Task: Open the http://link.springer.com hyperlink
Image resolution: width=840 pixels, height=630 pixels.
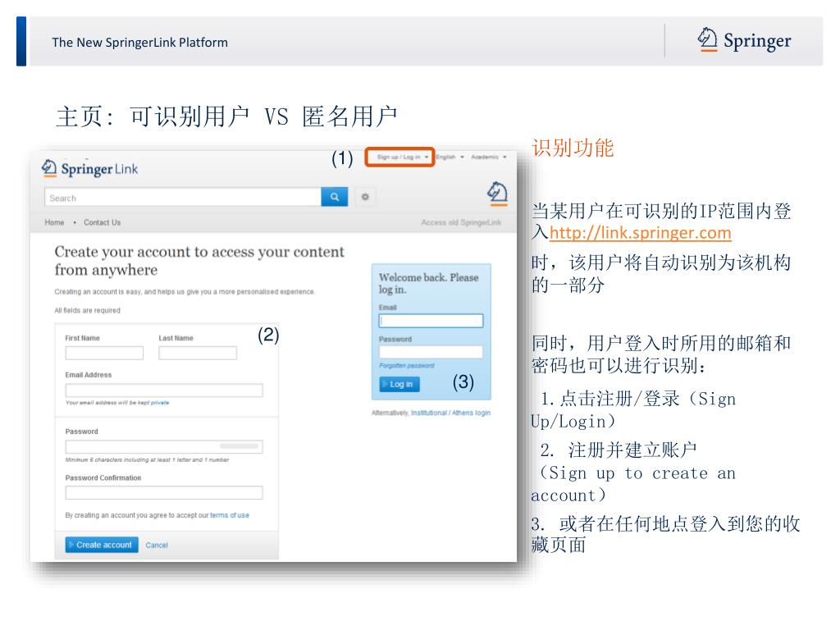Action: (640, 232)
